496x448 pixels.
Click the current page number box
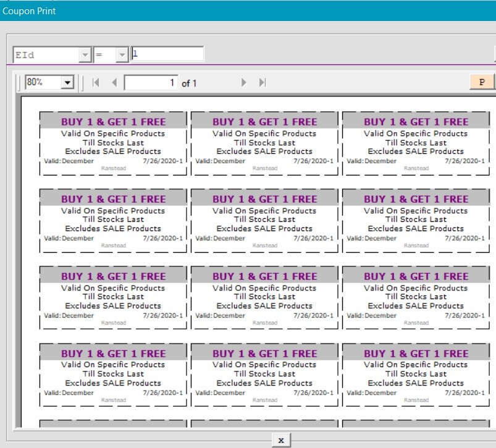click(x=151, y=83)
